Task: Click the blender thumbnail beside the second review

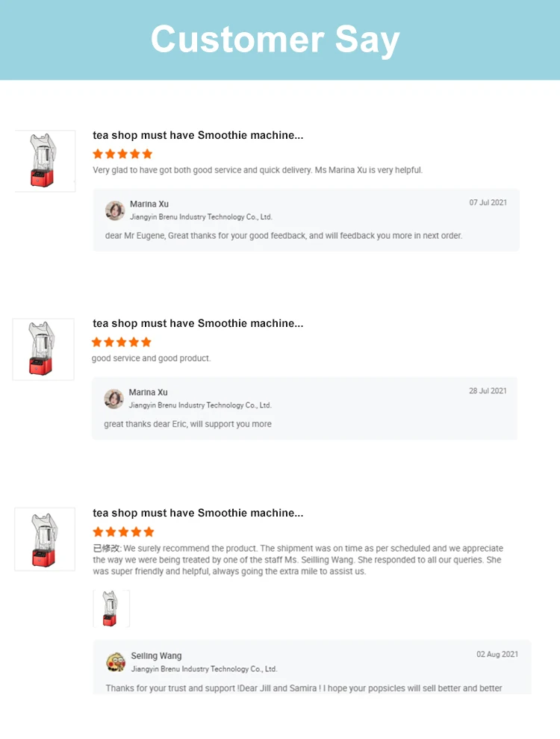Action: pyautogui.click(x=43, y=349)
